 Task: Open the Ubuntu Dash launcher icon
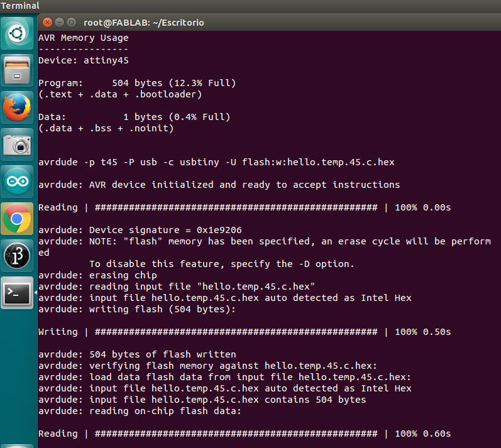click(x=17, y=33)
